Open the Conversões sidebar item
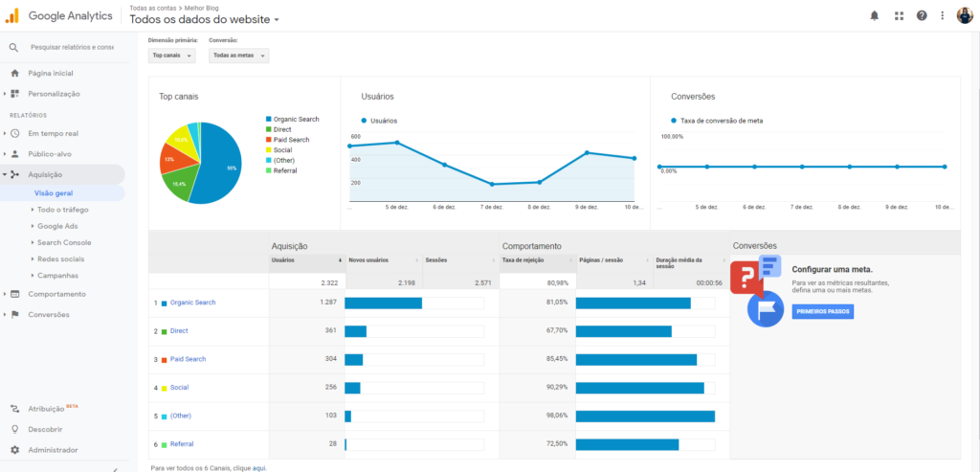Screen dimensions: 980x472 tap(49, 314)
